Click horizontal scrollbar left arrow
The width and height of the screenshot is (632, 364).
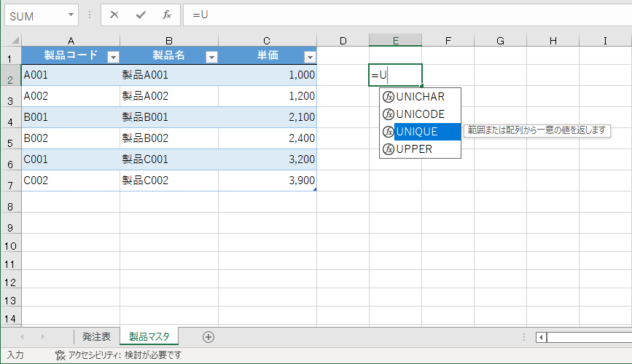point(541,337)
